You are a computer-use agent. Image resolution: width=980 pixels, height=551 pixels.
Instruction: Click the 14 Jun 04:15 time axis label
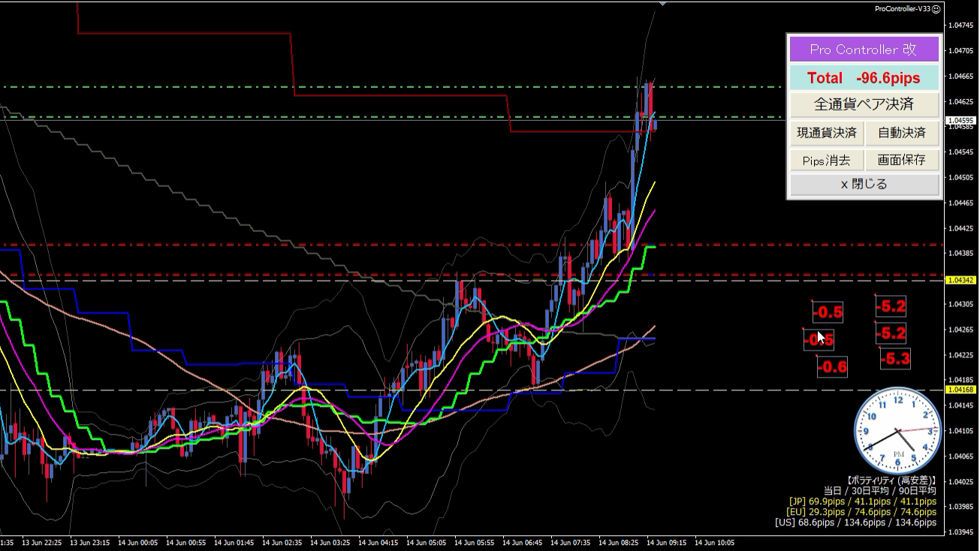pyautogui.click(x=378, y=542)
